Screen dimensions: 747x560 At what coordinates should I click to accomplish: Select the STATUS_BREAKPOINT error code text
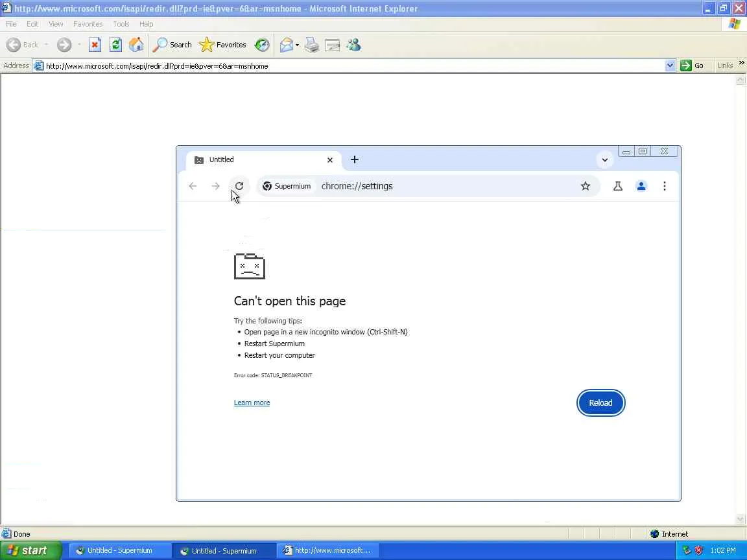click(x=287, y=375)
